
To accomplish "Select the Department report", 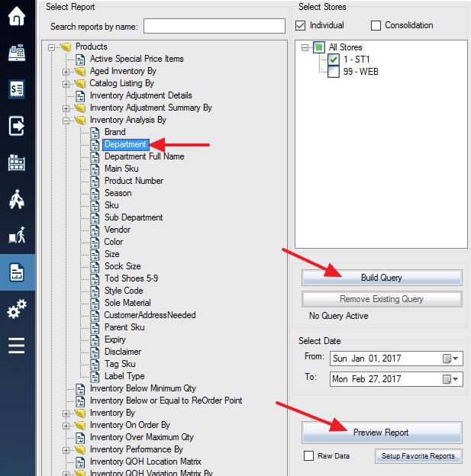I will [125, 144].
